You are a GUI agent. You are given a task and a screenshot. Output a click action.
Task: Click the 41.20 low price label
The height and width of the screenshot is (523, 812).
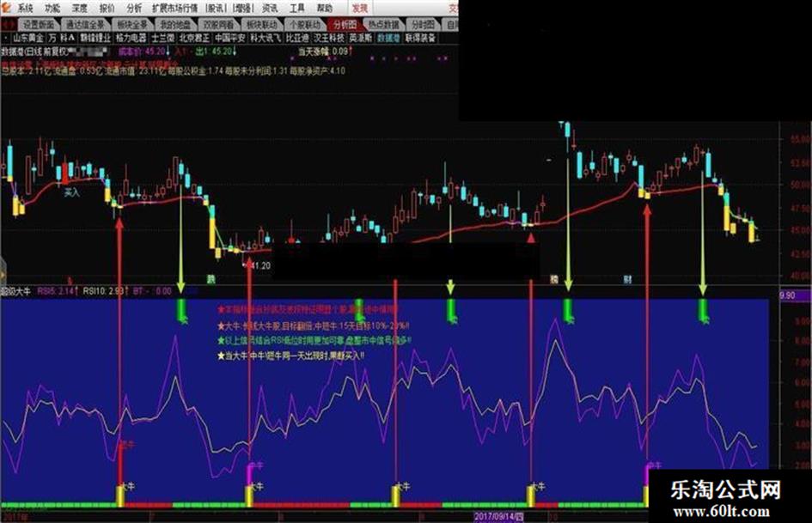259,265
